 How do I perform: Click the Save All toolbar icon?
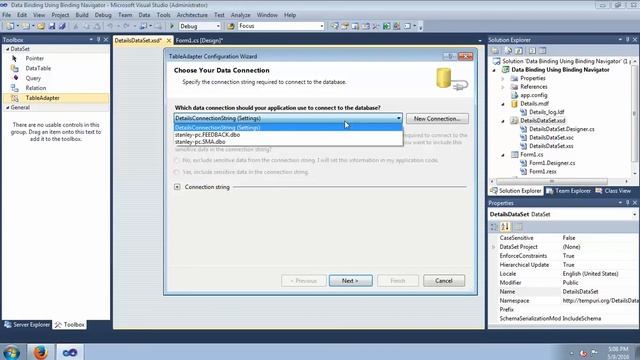(62, 26)
